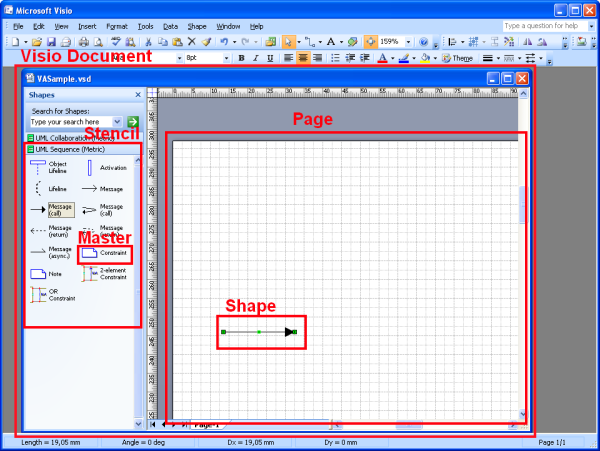Viewport: 600px width, 451px height.
Task: Click the Align Shapes icon
Action: (x=453, y=42)
